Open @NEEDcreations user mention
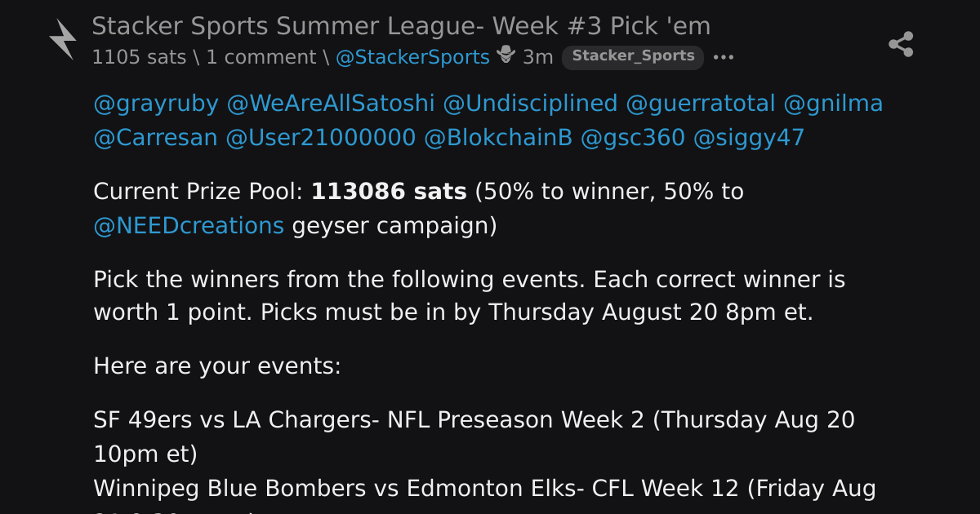The width and height of the screenshot is (980, 514). coord(189,225)
